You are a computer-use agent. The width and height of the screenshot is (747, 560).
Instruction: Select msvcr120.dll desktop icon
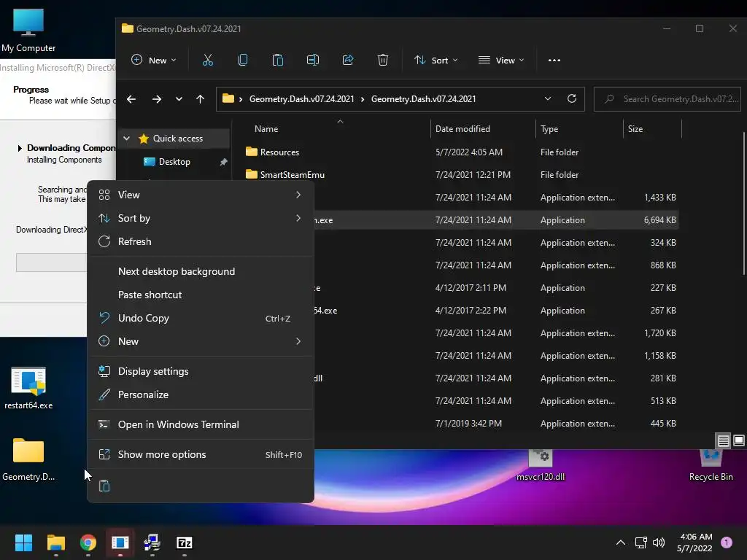point(541,466)
